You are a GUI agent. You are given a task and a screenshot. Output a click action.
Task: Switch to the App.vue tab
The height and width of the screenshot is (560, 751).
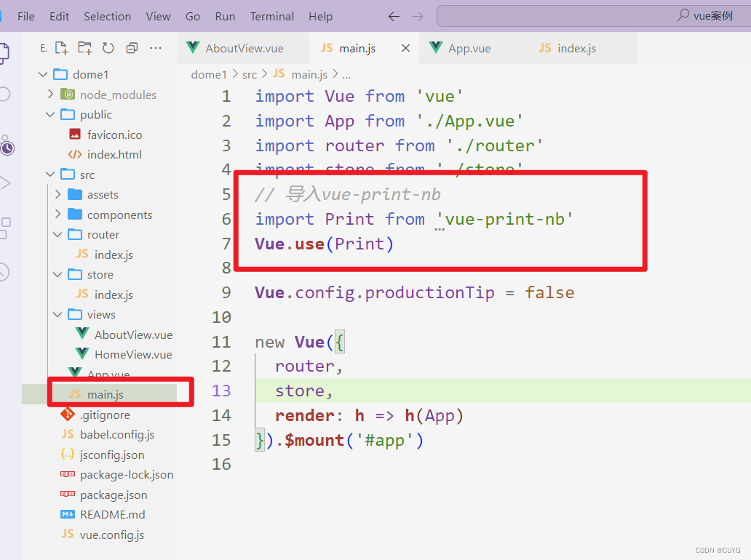[x=474, y=49]
